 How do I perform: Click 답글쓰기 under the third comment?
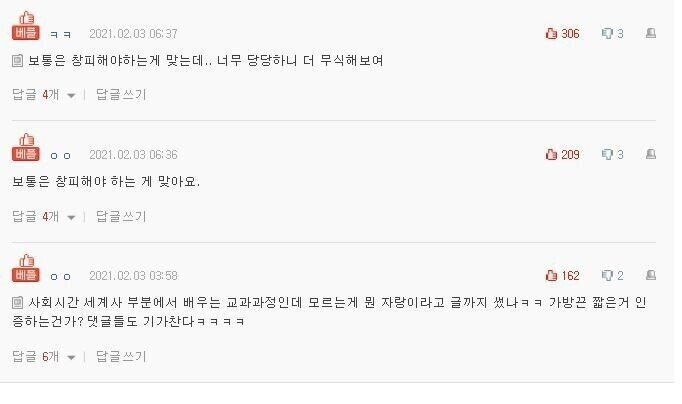[x=121, y=355]
